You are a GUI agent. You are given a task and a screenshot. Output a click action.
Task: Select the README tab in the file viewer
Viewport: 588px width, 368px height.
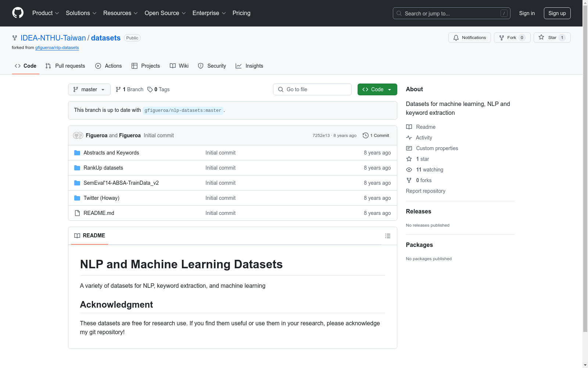[x=90, y=236]
